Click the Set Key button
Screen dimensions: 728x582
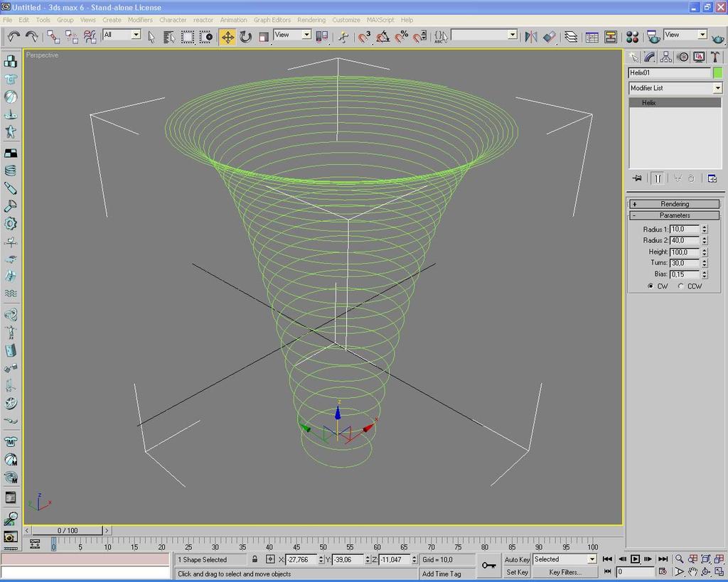(x=517, y=572)
